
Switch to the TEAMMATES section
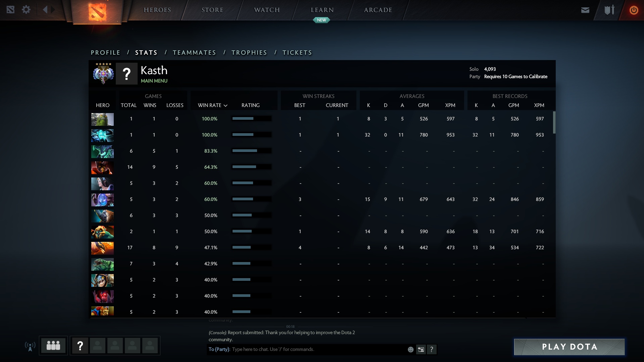pos(194,52)
